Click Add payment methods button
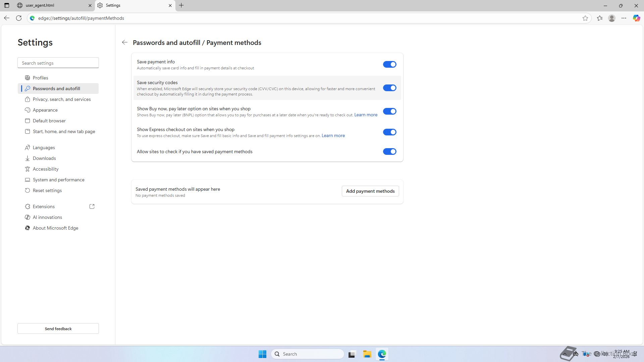This screenshot has height=362, width=644. [x=370, y=191]
